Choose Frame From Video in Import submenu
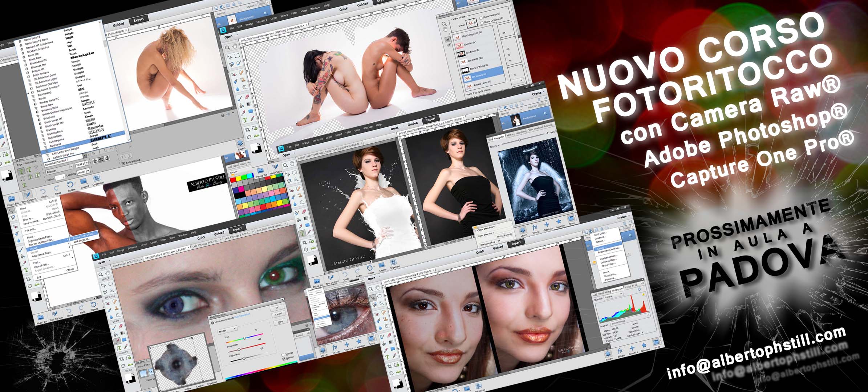The height and width of the screenshot is (392, 868). (x=84, y=237)
